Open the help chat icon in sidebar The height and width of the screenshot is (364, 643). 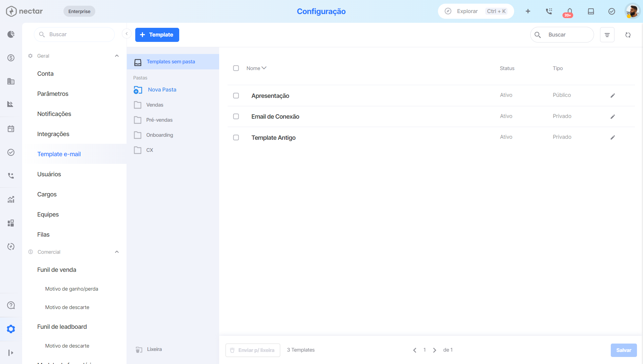click(11, 305)
